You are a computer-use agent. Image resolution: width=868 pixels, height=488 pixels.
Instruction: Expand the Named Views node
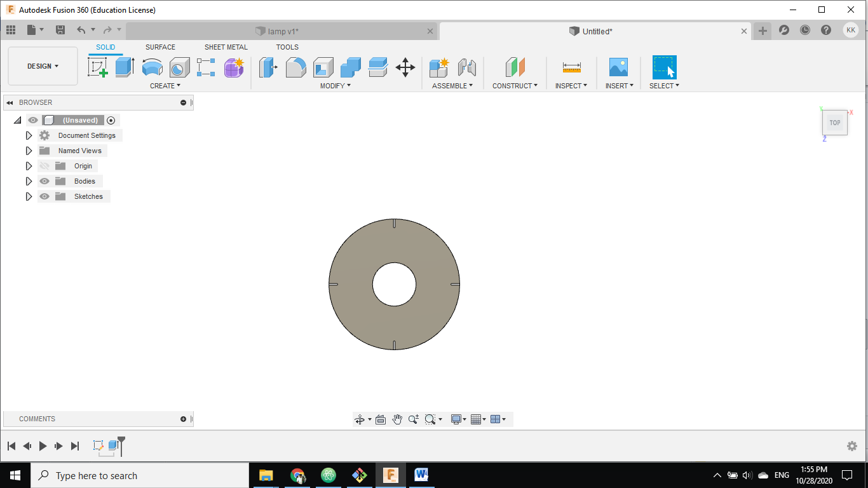point(29,151)
